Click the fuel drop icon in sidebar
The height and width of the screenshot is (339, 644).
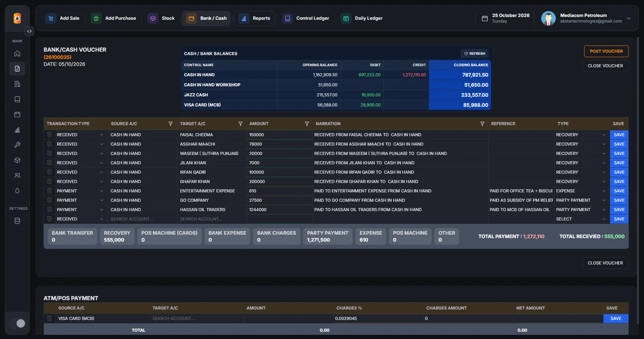tap(17, 191)
